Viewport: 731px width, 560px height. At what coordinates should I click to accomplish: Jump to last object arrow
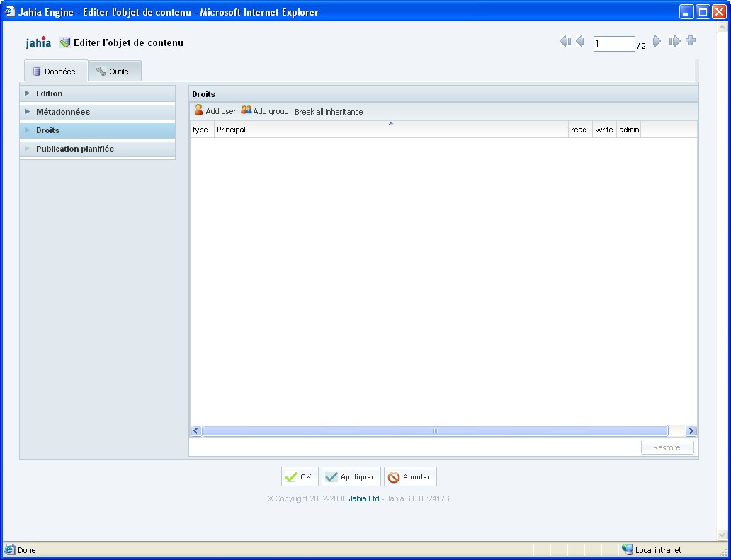674,42
